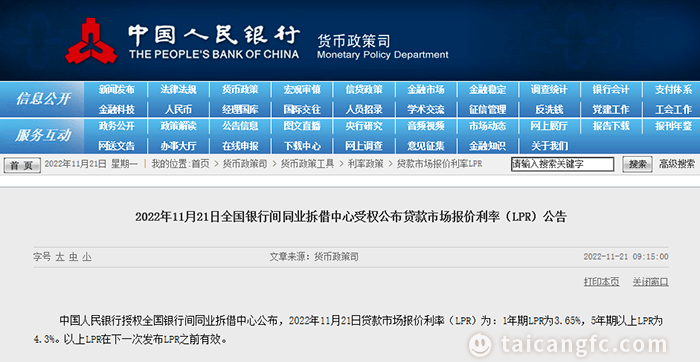Viewport: 700px width, 362px height.
Task: Go to 学术交流
Action: tap(426, 109)
